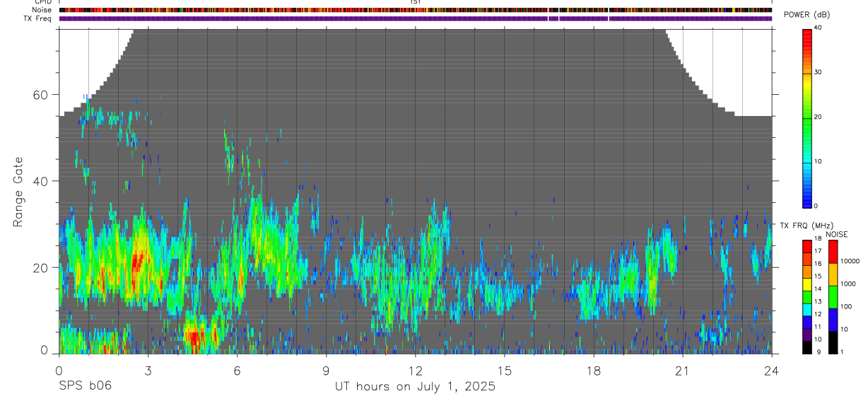Select the 21 UT hour tick label
The height and width of the screenshot is (401, 868).
[x=682, y=371]
